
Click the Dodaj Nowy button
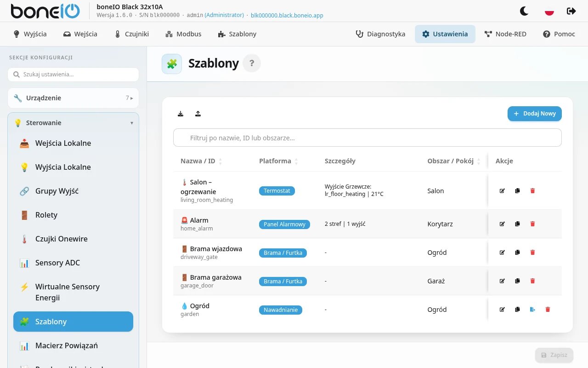535,114
